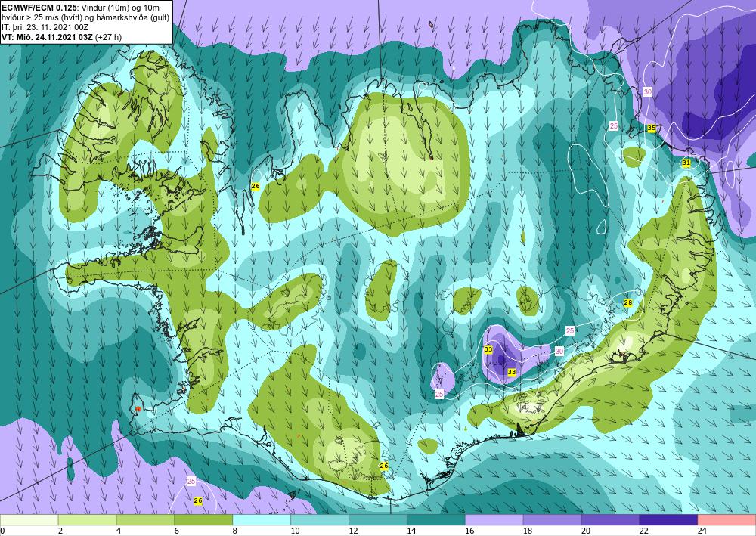756x536 pixels.
Task: Select the 10–12 light teal legend swatch
Action: click(320, 520)
